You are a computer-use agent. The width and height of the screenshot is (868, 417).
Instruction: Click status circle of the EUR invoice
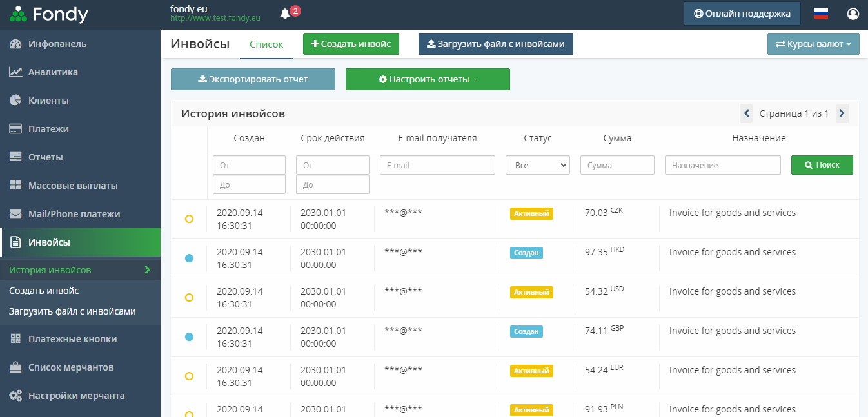click(189, 376)
